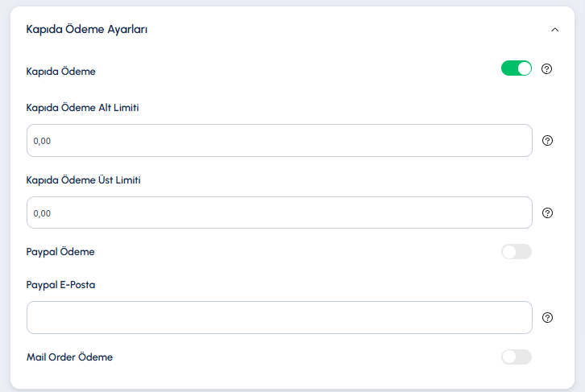
Task: Focus the Kapıda Ödeme Üst Limiti input
Action: click(x=280, y=213)
